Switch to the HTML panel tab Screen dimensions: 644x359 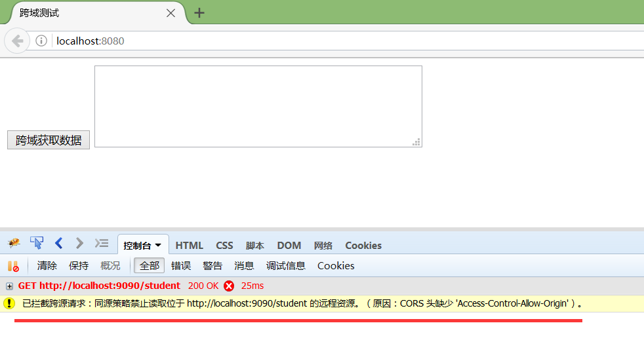click(x=190, y=246)
